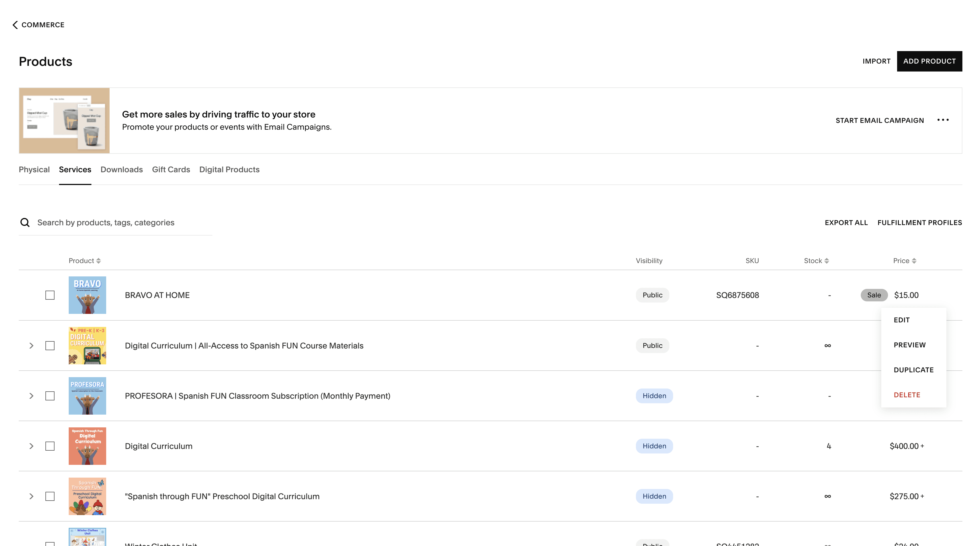980x546 pixels.
Task: Click the ADD PRODUCT button
Action: [x=929, y=61]
